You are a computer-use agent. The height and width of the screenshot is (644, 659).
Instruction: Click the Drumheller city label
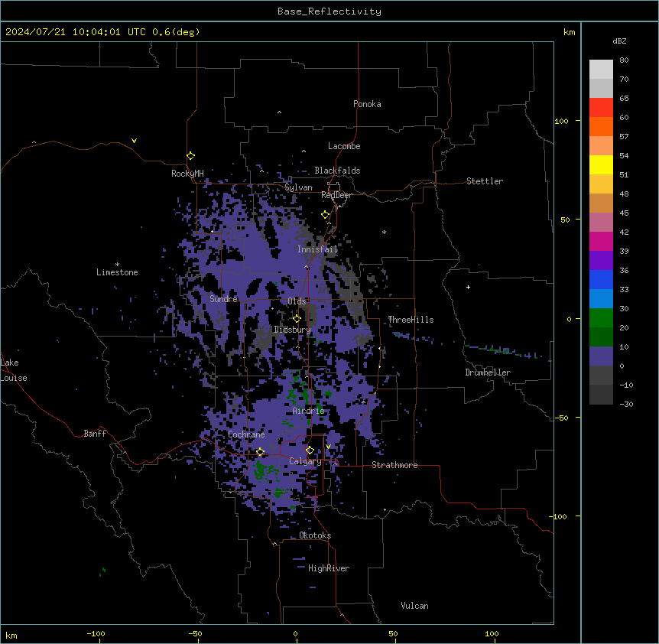pos(488,372)
